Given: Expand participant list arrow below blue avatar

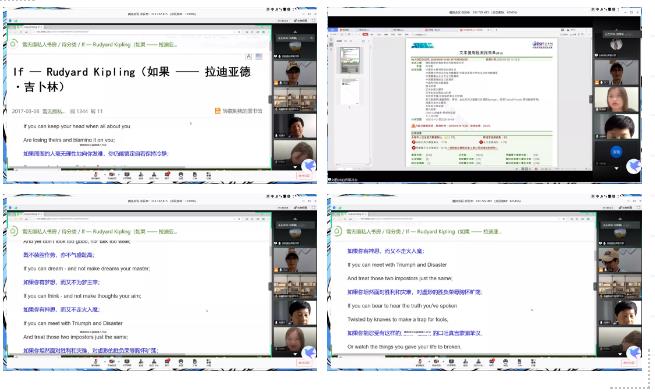Looking at the screenshot, I should coord(617,168).
